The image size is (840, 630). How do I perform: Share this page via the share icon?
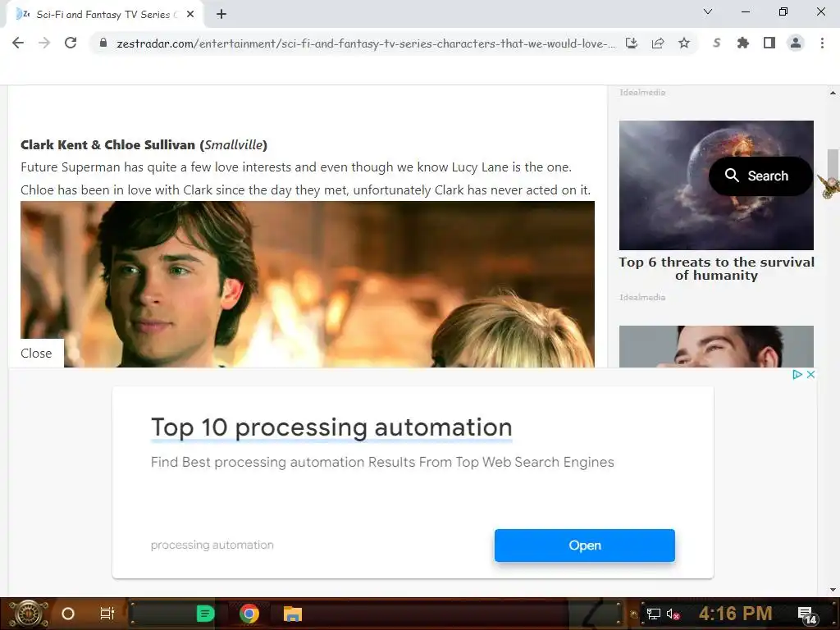(658, 43)
